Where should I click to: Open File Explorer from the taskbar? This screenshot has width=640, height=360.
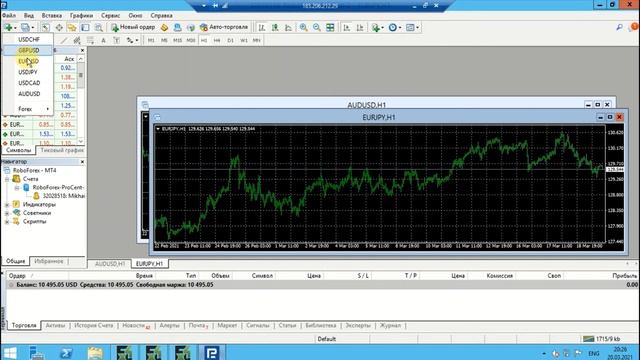click(95, 353)
